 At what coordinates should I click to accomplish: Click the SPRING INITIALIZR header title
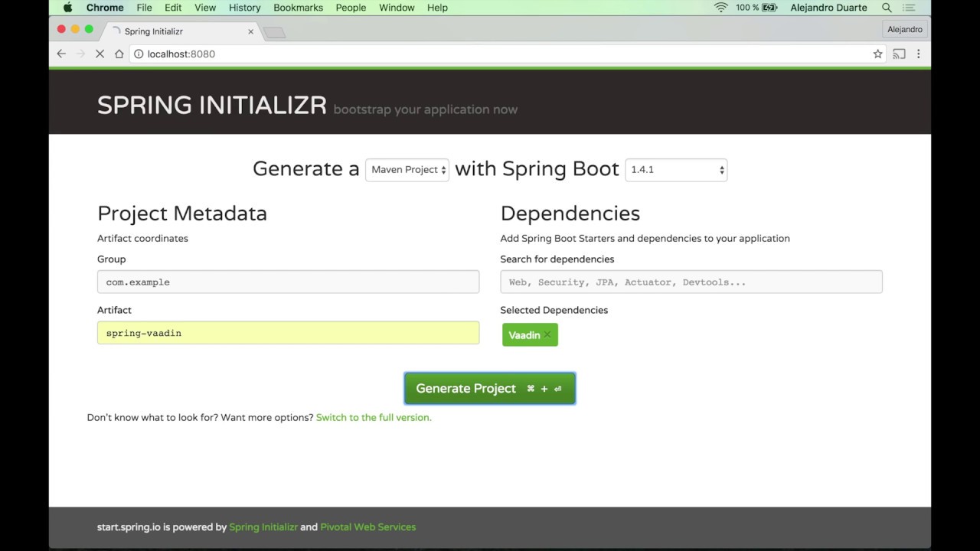click(212, 106)
